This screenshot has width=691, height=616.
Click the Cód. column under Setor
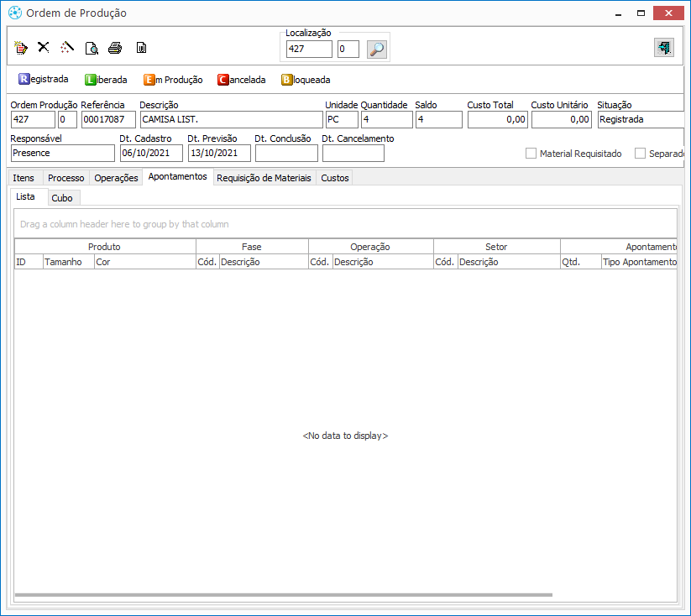tap(446, 262)
